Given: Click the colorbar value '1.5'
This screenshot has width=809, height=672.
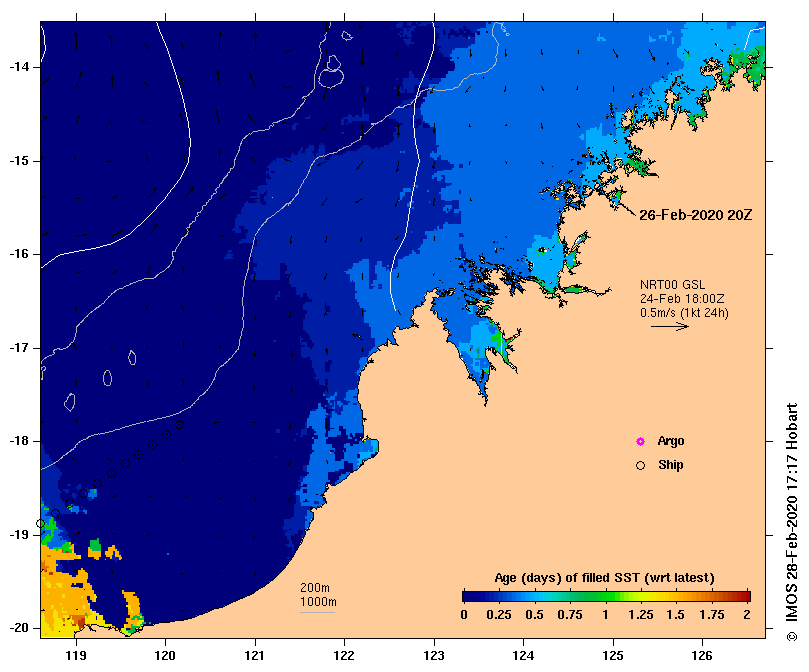Looking at the screenshot, I should 675,615.
